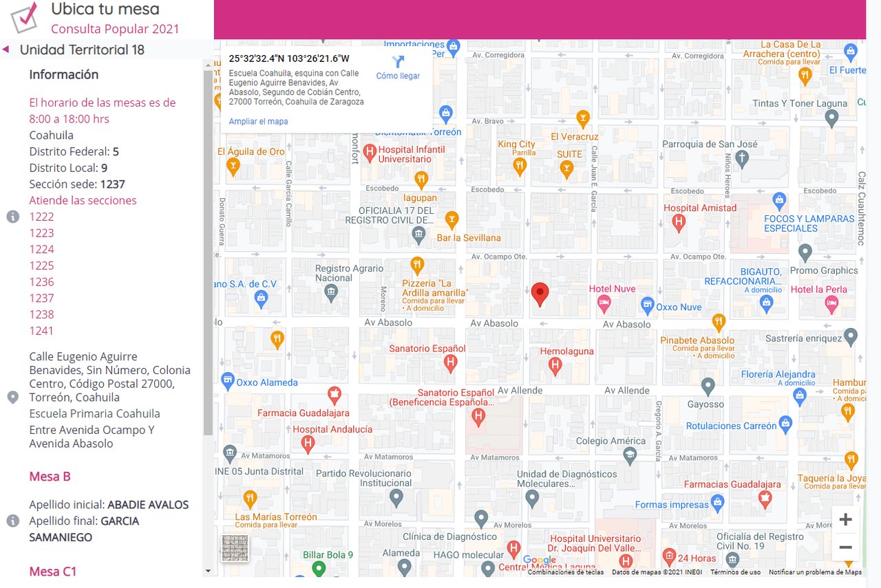Click the Combinaciones de teclas button
881x588 pixels.
click(565, 572)
